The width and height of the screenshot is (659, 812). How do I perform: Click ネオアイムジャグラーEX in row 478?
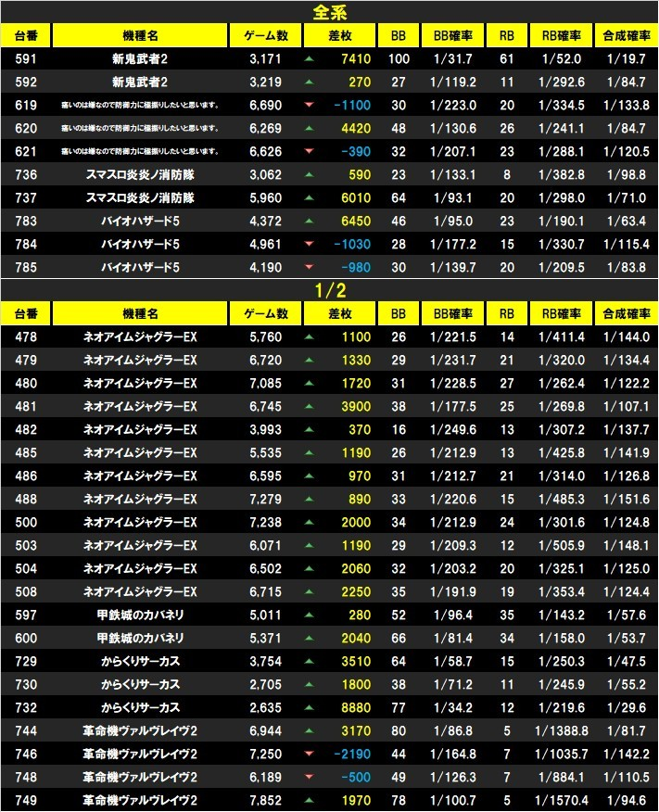coord(140,337)
